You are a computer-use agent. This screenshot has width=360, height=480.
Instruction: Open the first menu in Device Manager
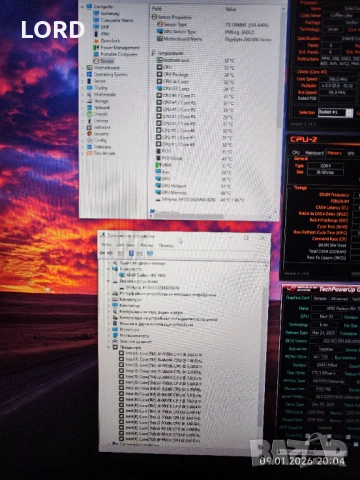[106, 245]
